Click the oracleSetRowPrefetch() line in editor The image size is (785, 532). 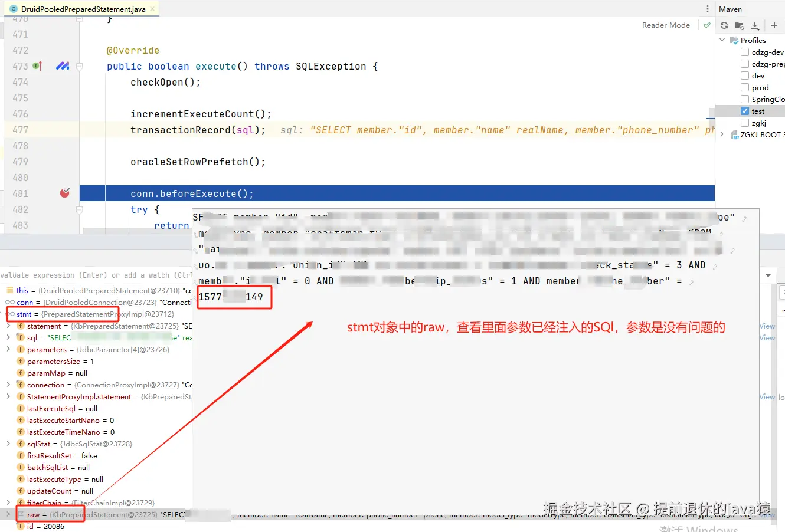coord(198,162)
